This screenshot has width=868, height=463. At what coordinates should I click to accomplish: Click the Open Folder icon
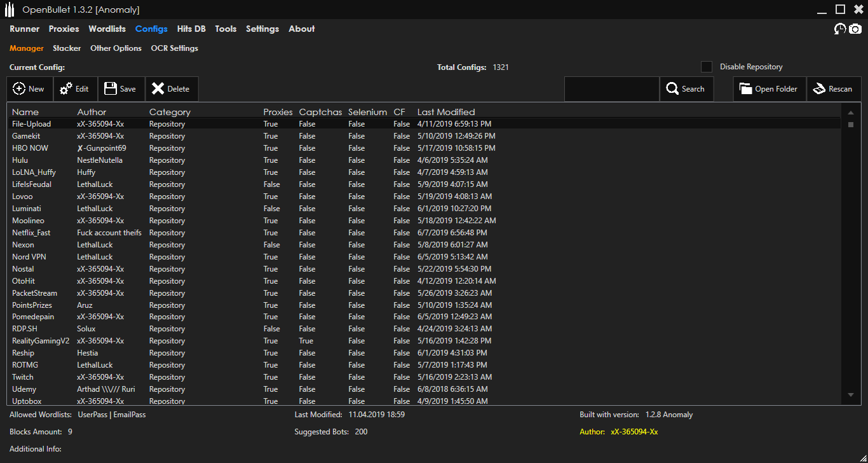(745, 89)
